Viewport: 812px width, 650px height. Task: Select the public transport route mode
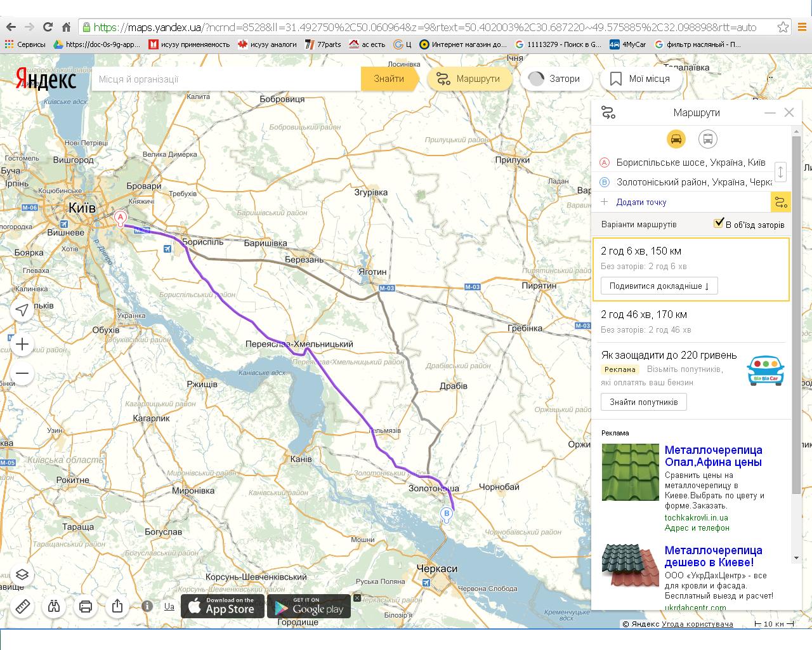pos(708,139)
